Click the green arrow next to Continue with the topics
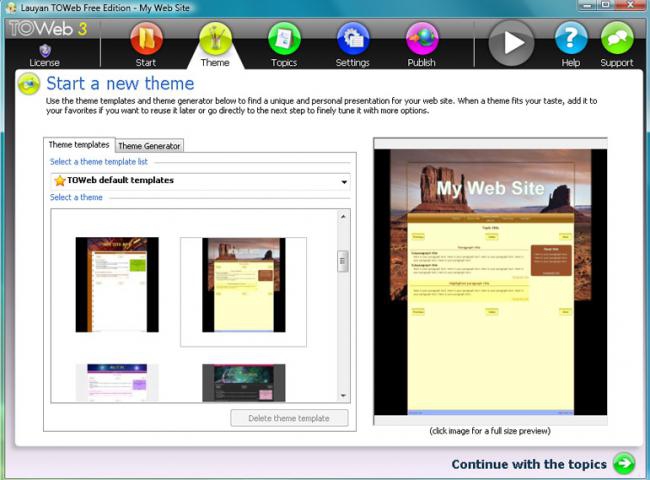650x480 pixels. (x=624, y=463)
